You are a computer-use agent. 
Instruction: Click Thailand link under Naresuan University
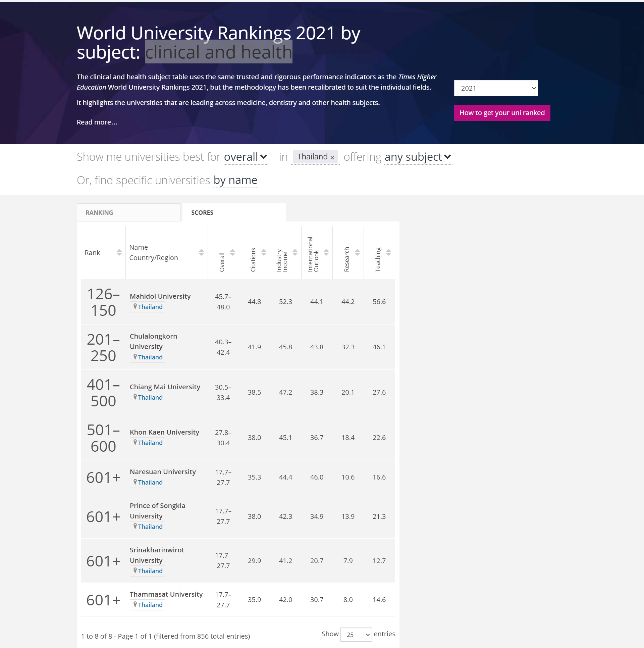150,482
